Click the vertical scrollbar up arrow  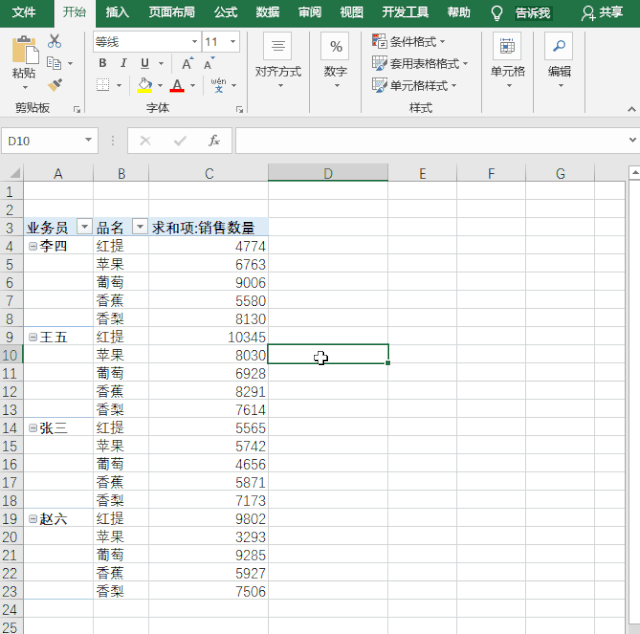(634, 173)
